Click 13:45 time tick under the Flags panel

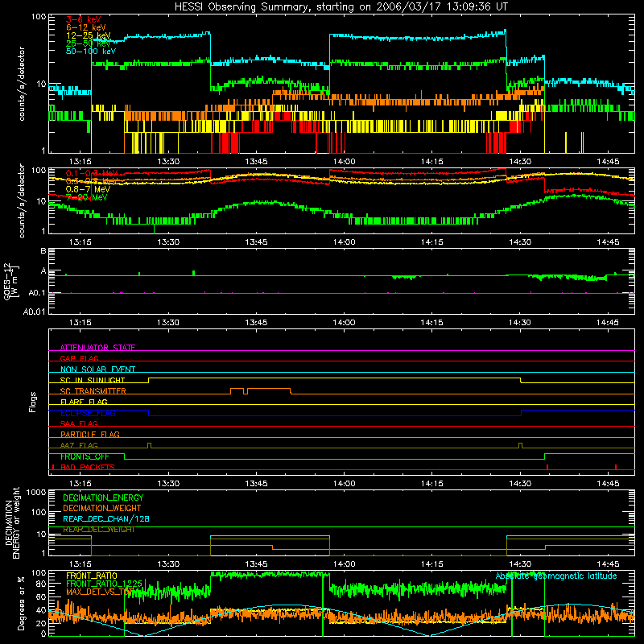(256, 484)
